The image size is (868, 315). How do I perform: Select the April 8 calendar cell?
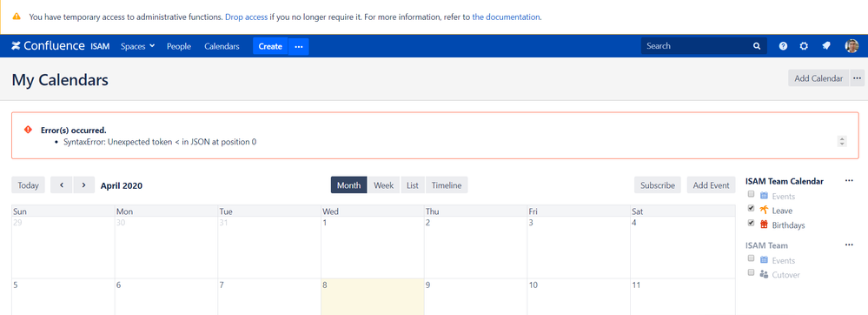click(x=373, y=297)
